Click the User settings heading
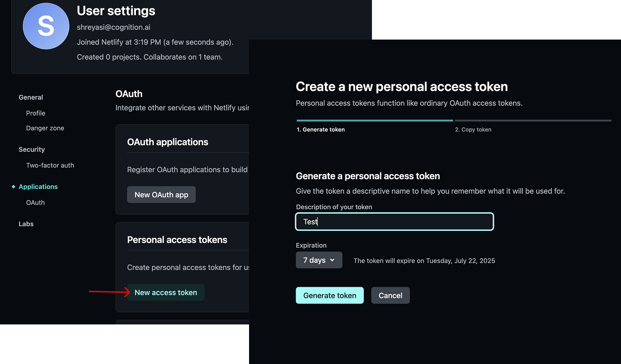621x364 pixels. [116, 11]
